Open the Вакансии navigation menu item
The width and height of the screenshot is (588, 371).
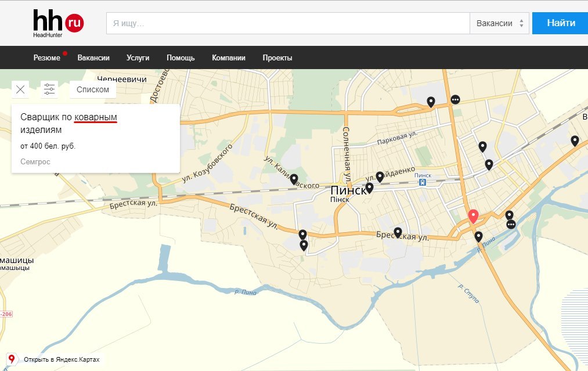(x=93, y=58)
